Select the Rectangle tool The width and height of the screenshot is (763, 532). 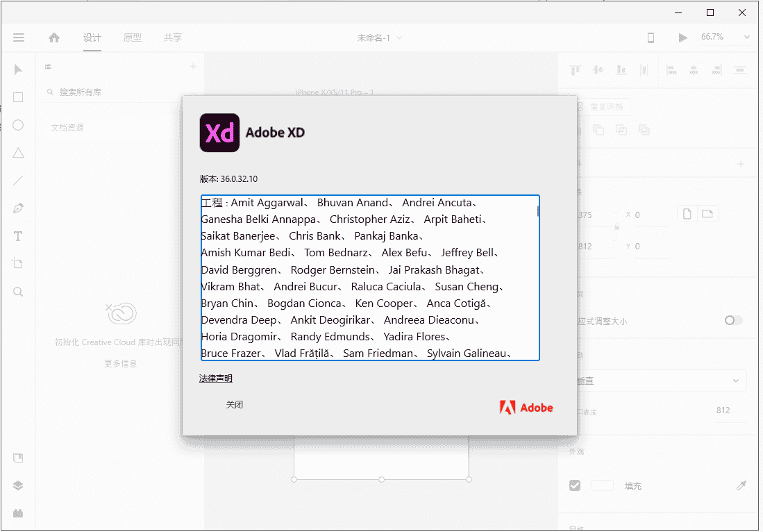click(x=19, y=97)
